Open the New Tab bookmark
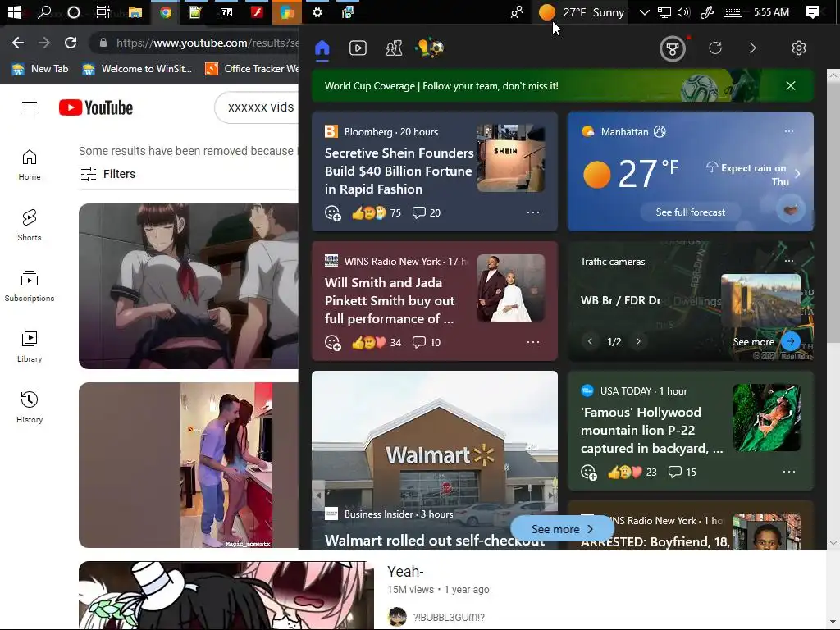The height and width of the screenshot is (630, 840). point(40,69)
